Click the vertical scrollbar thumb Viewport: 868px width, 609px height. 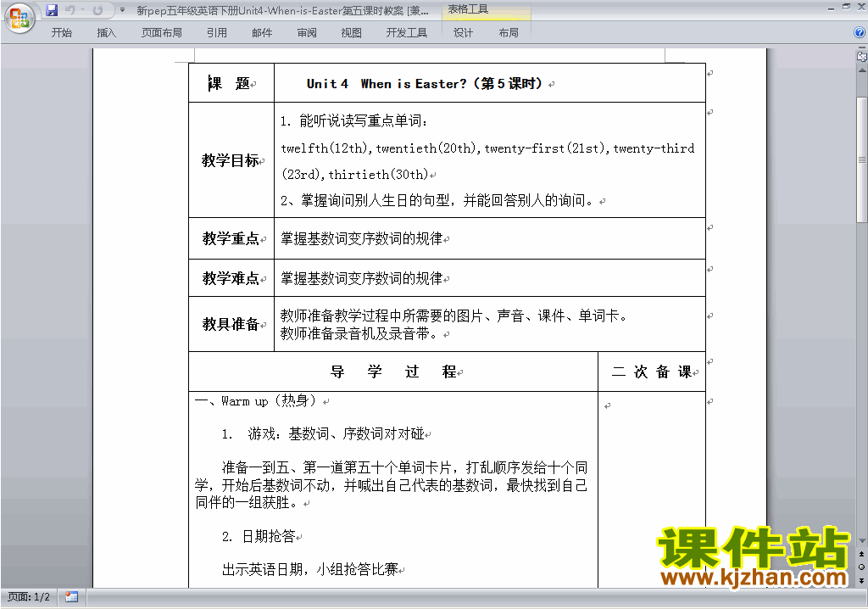tap(861, 159)
